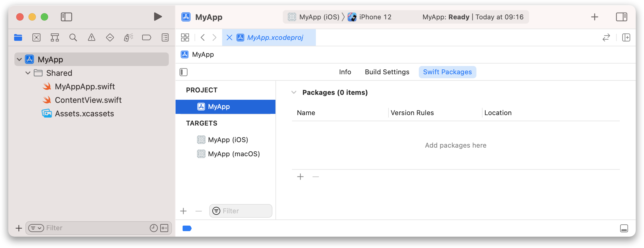Screen dimensions: 644x248
Task: Open MyAppApp.swift file
Action: point(85,87)
